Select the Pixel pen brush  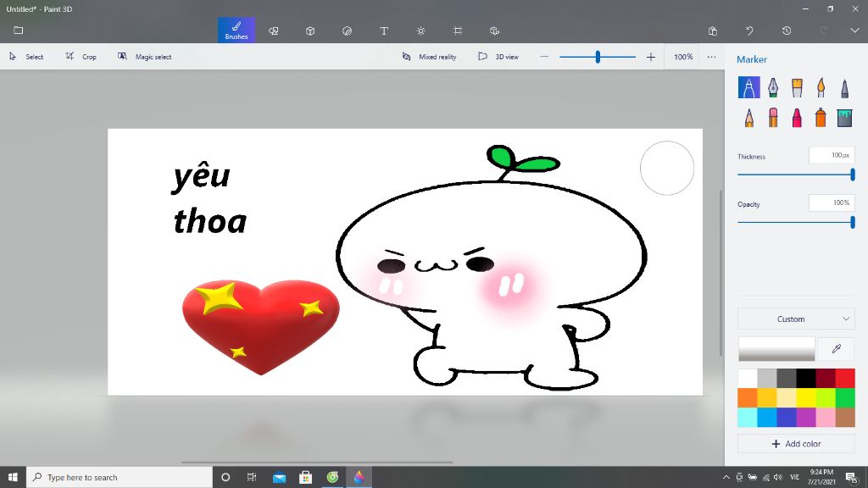844,87
